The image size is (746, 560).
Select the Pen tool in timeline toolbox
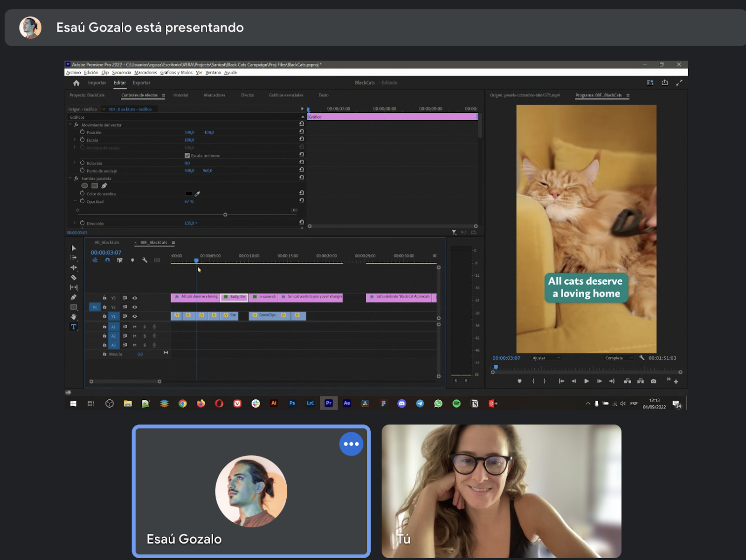74,297
